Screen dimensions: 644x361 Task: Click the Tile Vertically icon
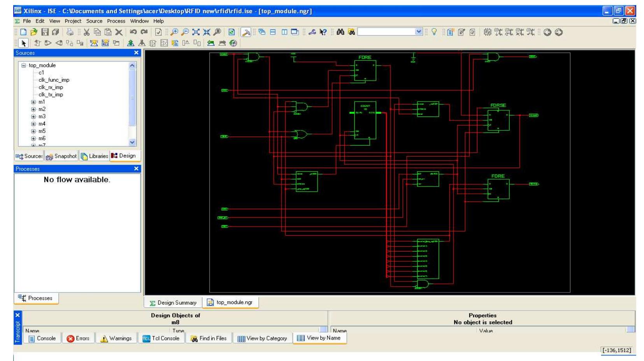click(x=284, y=32)
